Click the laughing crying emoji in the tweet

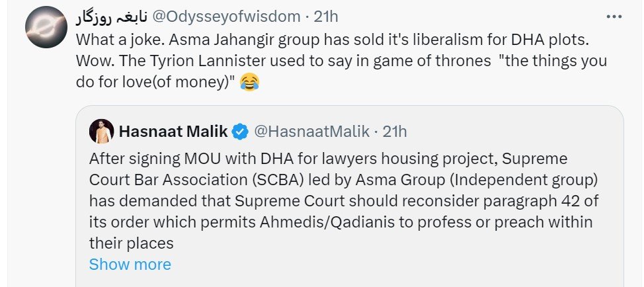pos(249,83)
